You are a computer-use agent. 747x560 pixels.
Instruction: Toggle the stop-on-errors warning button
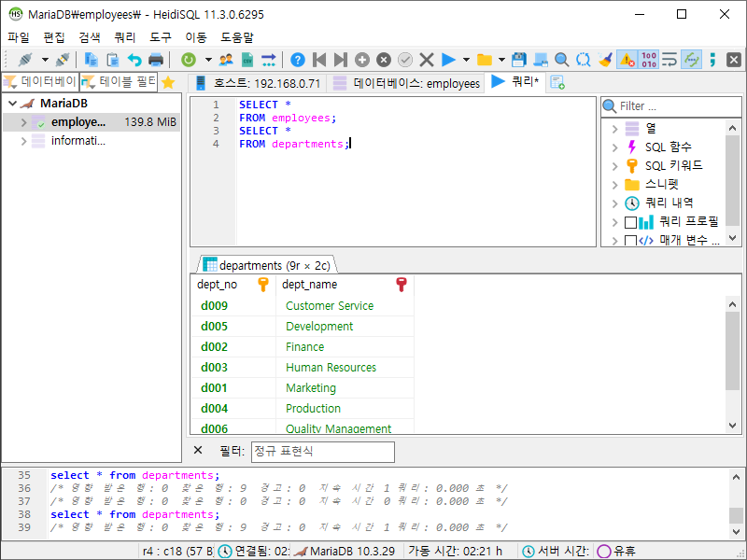[627, 60]
